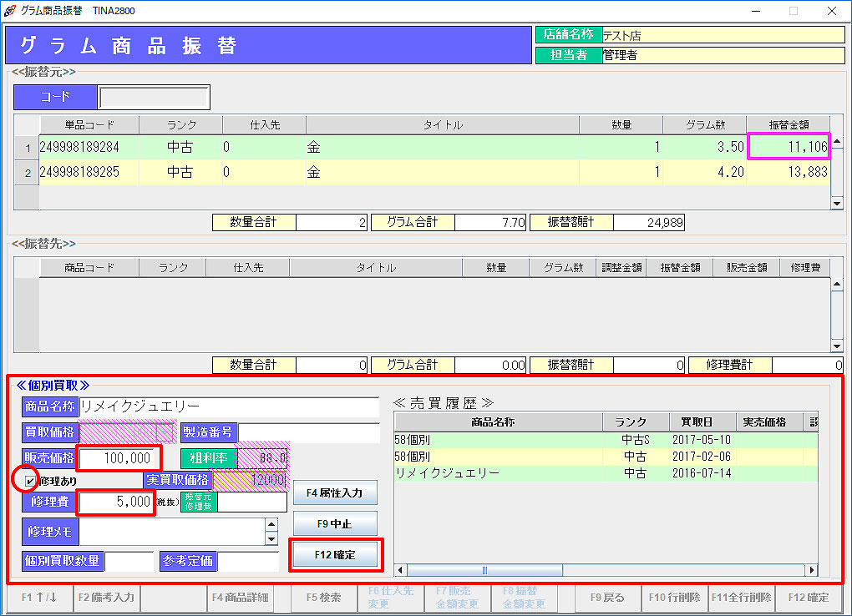Toggle the 修理あり checkbox
852x616 pixels.
pos(31,481)
